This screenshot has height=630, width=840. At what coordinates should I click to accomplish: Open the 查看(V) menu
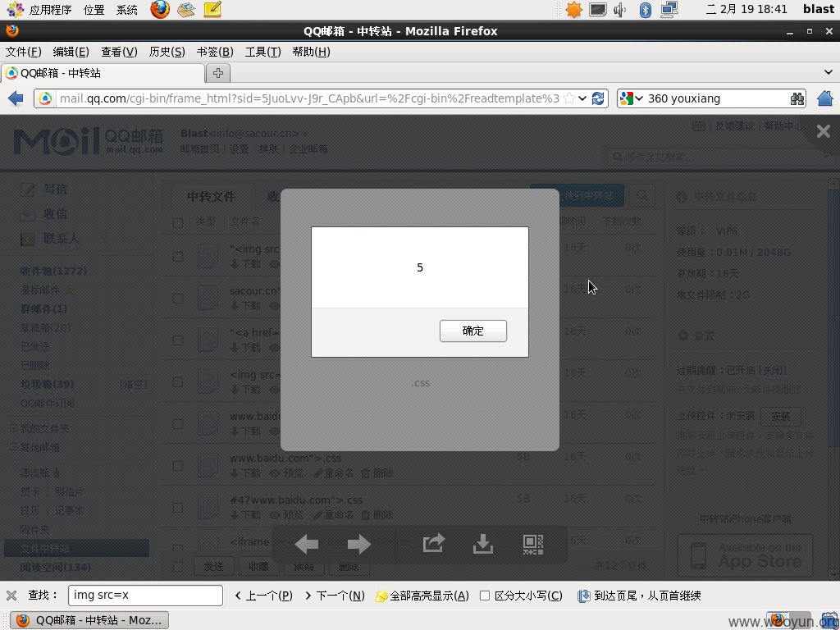click(x=119, y=52)
